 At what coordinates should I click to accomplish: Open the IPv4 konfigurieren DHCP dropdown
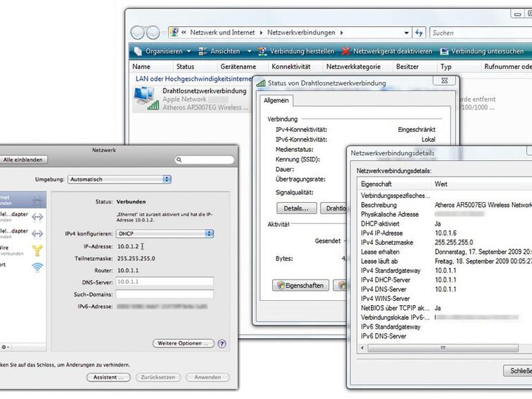coord(164,233)
